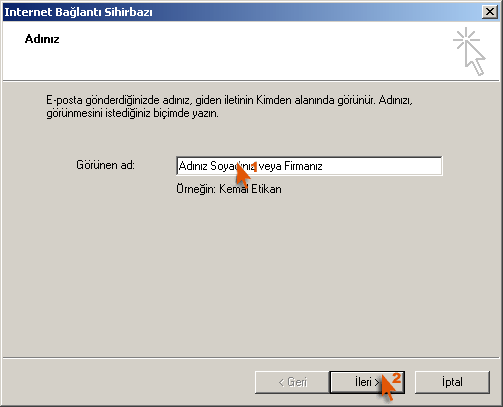The image size is (503, 407).
Task: Click inside the Görünen ad text field
Action: pyautogui.click(x=309, y=166)
